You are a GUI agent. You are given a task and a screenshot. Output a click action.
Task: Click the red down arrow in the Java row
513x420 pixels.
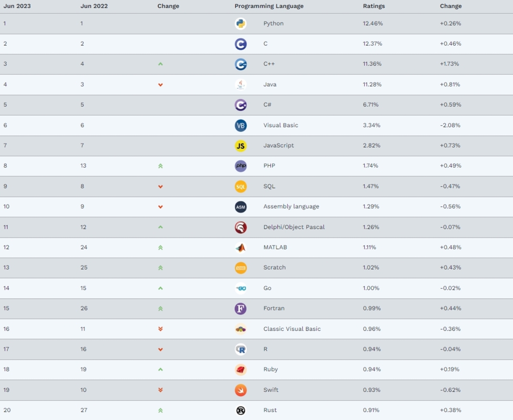click(160, 85)
